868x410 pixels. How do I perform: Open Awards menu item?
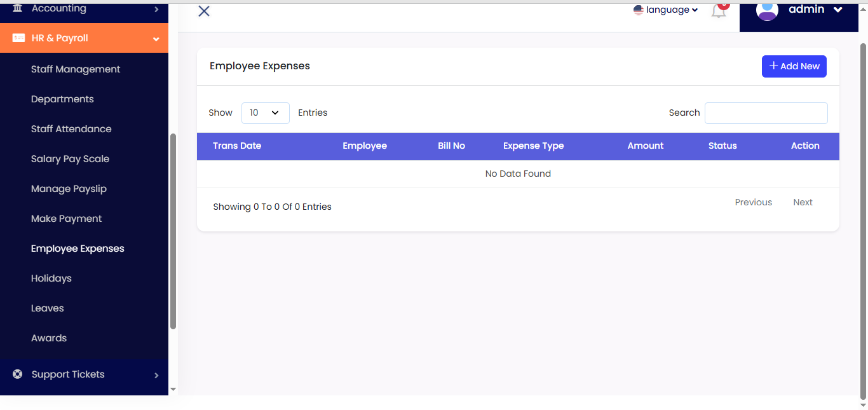[49, 338]
